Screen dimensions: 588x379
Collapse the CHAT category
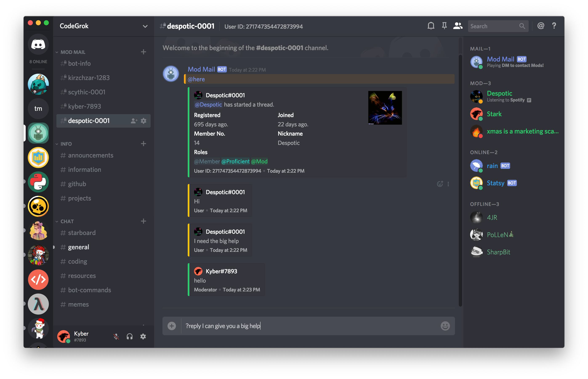click(x=67, y=221)
